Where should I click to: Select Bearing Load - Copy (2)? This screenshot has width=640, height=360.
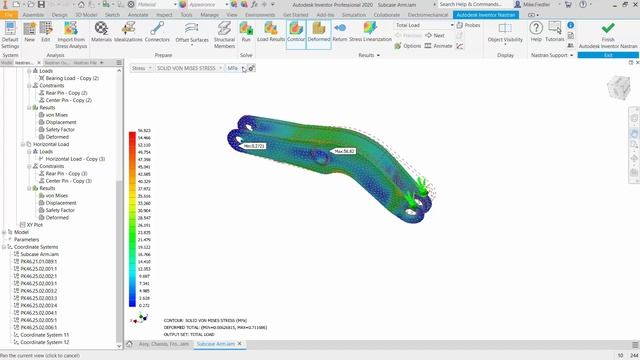pyautogui.click(x=72, y=78)
